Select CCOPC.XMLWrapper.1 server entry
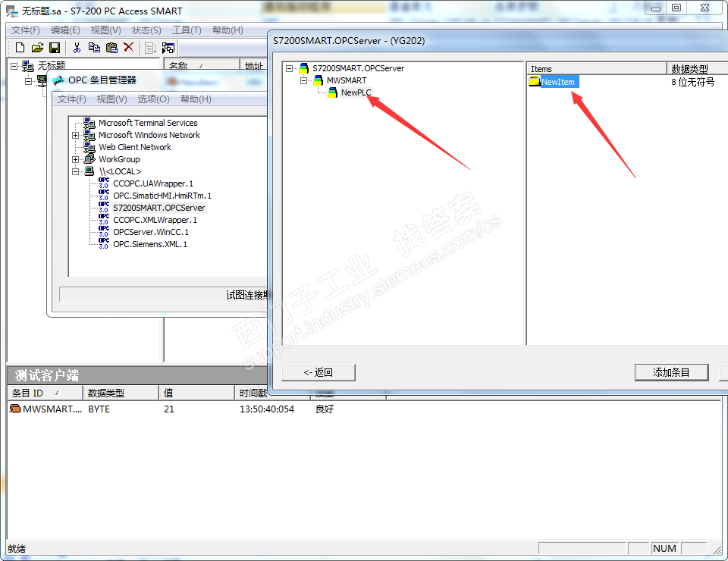This screenshot has height=561, width=728. pyautogui.click(x=155, y=220)
